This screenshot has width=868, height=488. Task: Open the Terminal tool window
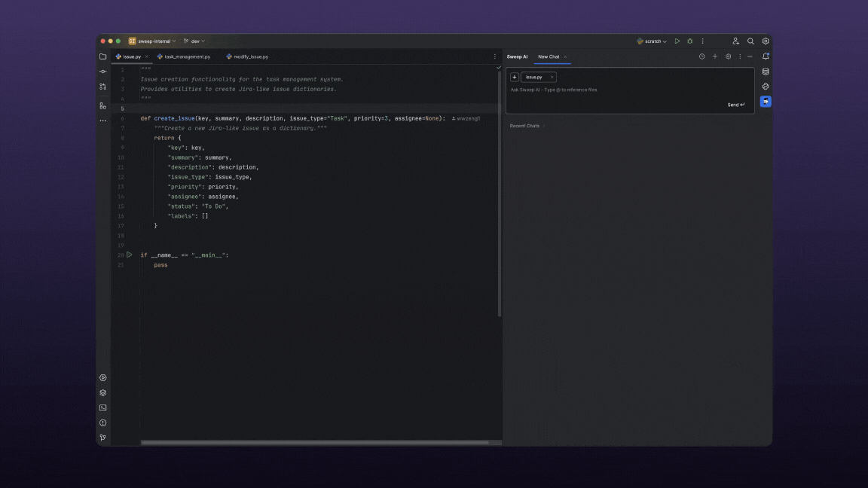click(x=103, y=407)
